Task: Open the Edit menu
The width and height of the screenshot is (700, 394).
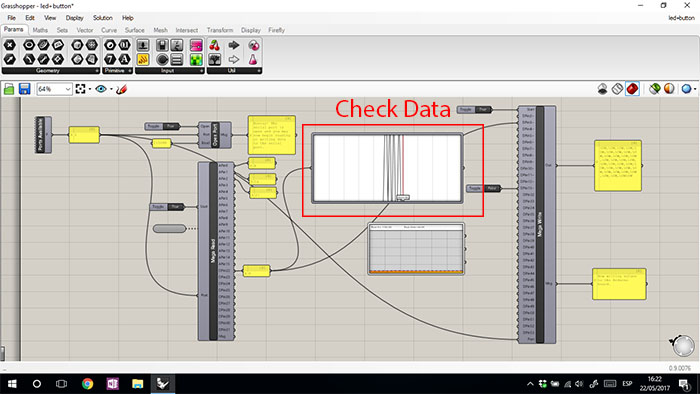Action: pos(29,18)
